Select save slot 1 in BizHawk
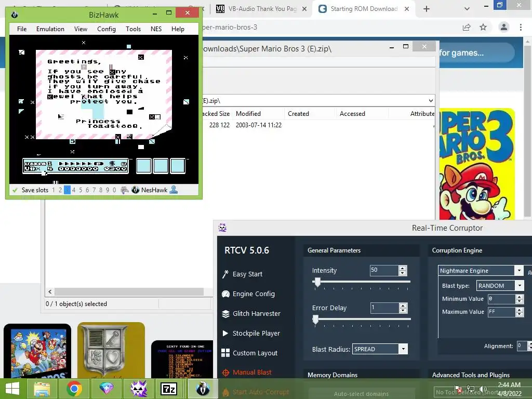 [x=54, y=190]
